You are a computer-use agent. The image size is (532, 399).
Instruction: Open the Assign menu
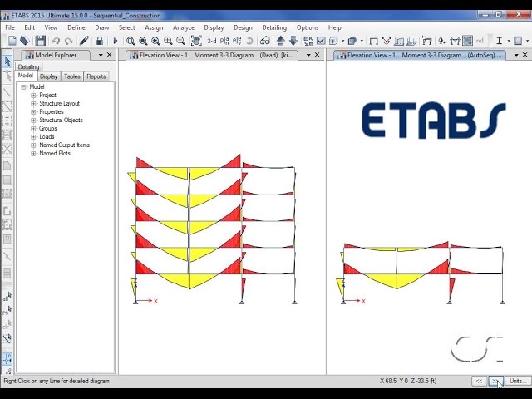tap(154, 27)
